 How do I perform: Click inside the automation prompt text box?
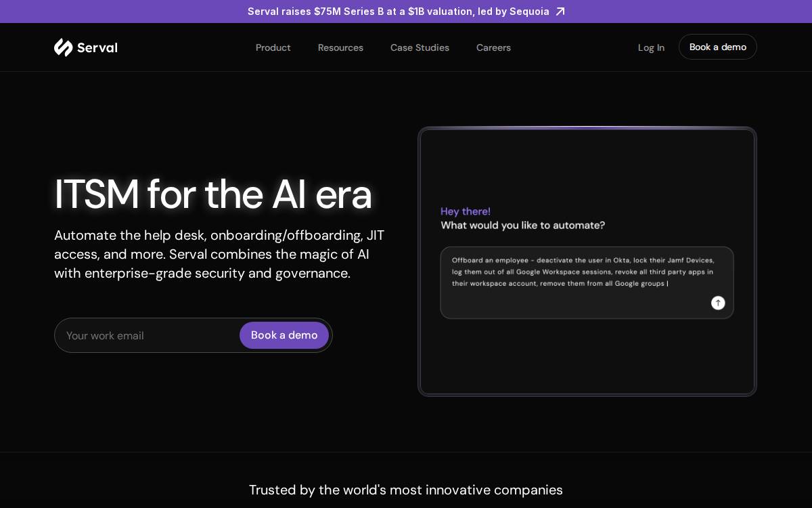587,282
